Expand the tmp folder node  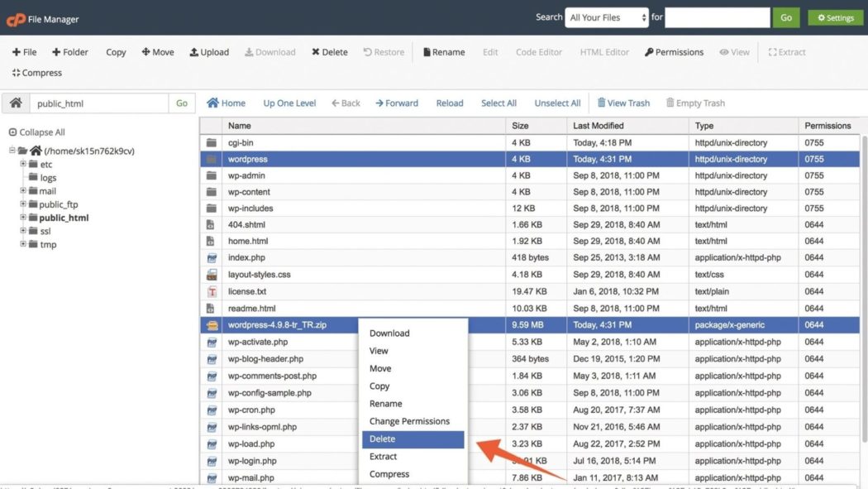(22, 243)
